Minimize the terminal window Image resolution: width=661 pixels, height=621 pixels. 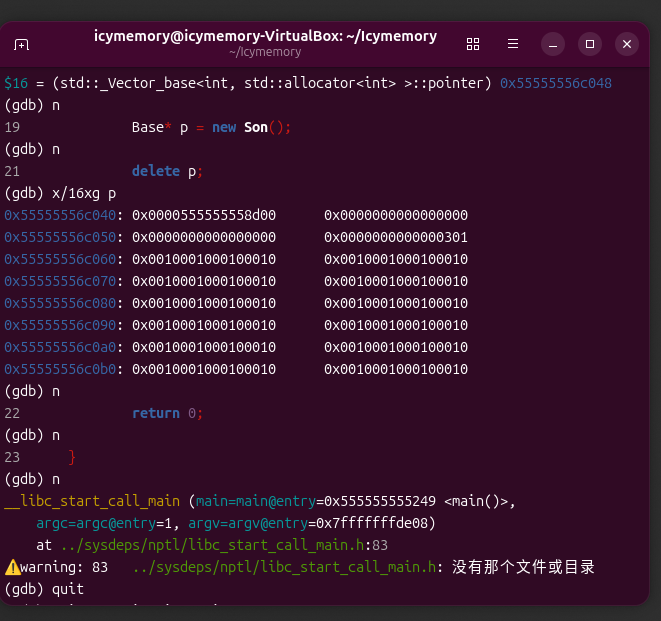[x=553, y=44]
